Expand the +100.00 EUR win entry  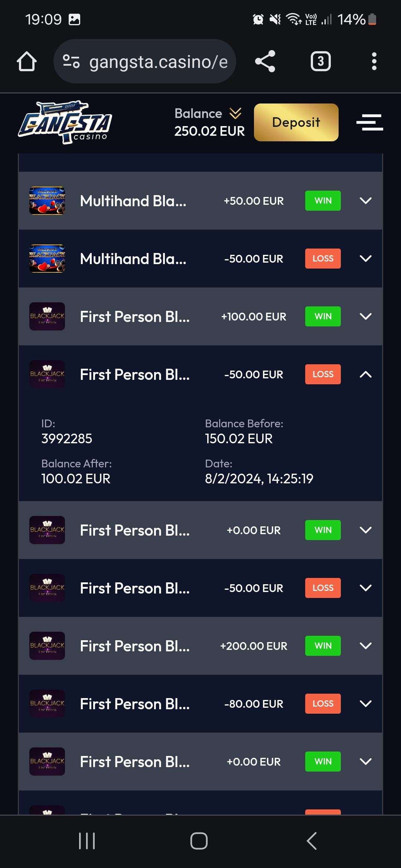(365, 316)
